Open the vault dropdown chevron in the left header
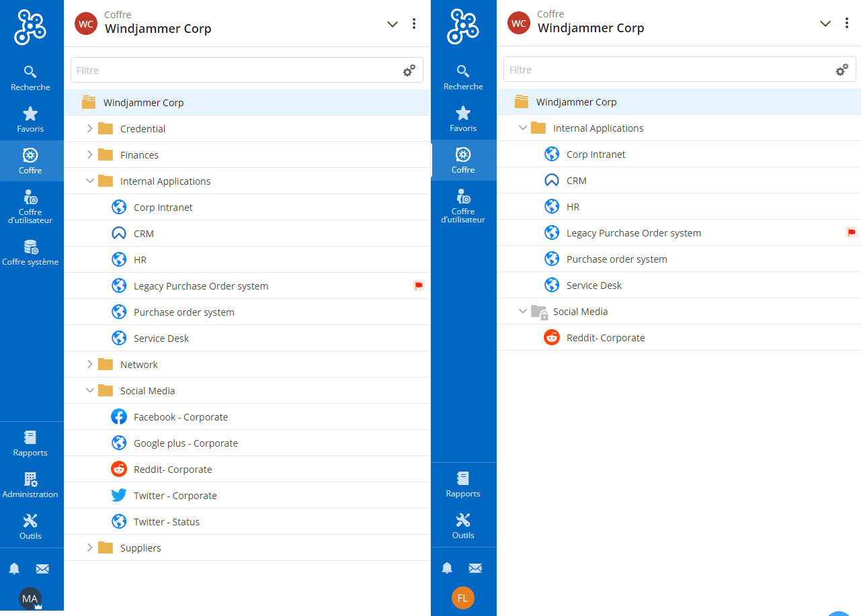Image resolution: width=861 pixels, height=616 pixels. point(393,24)
